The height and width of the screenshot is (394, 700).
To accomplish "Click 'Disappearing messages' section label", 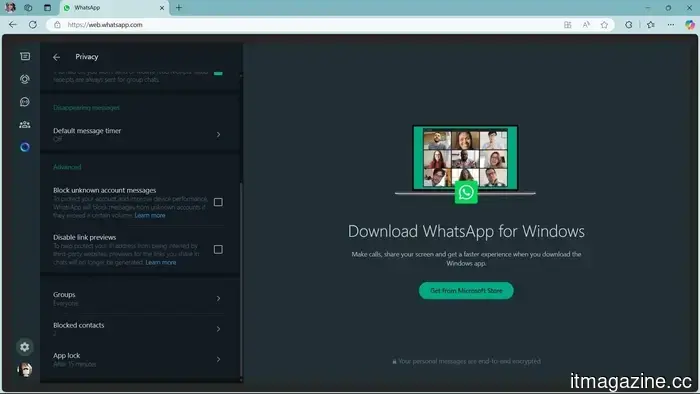I will (86, 108).
